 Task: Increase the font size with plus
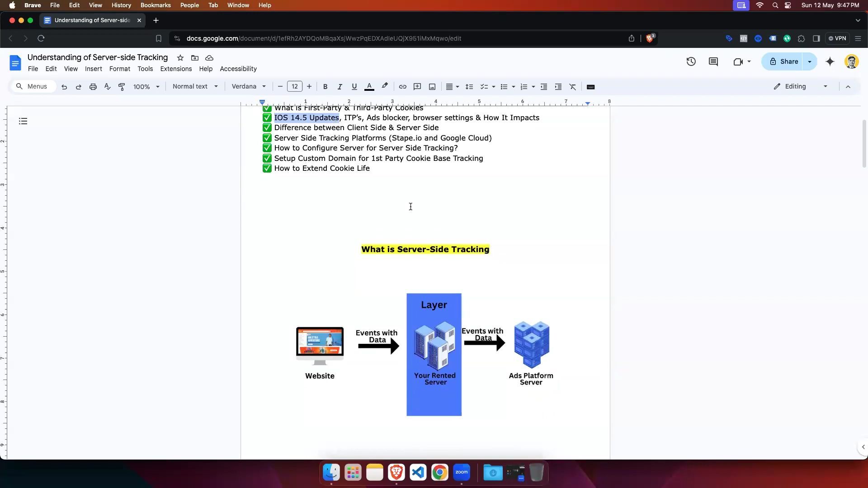point(309,87)
